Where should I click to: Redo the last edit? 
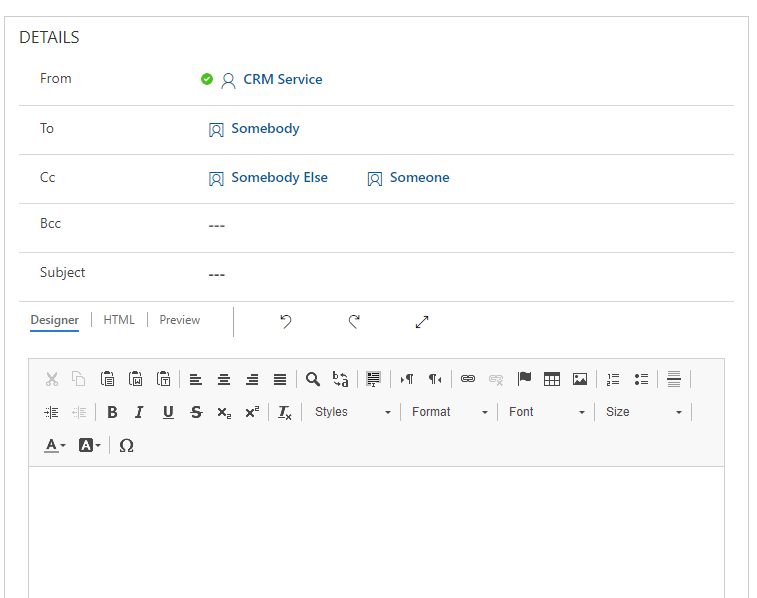(354, 321)
